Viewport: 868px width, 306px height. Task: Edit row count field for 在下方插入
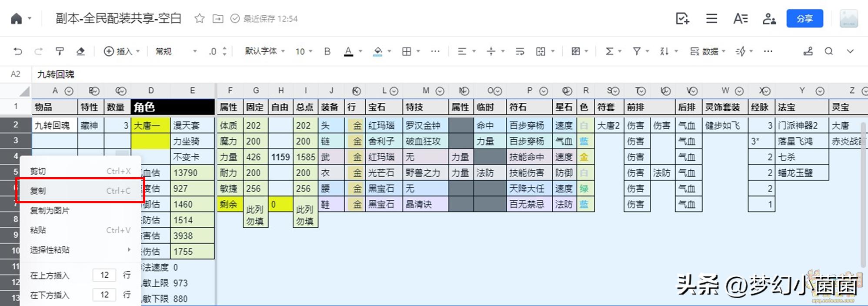[104, 295]
